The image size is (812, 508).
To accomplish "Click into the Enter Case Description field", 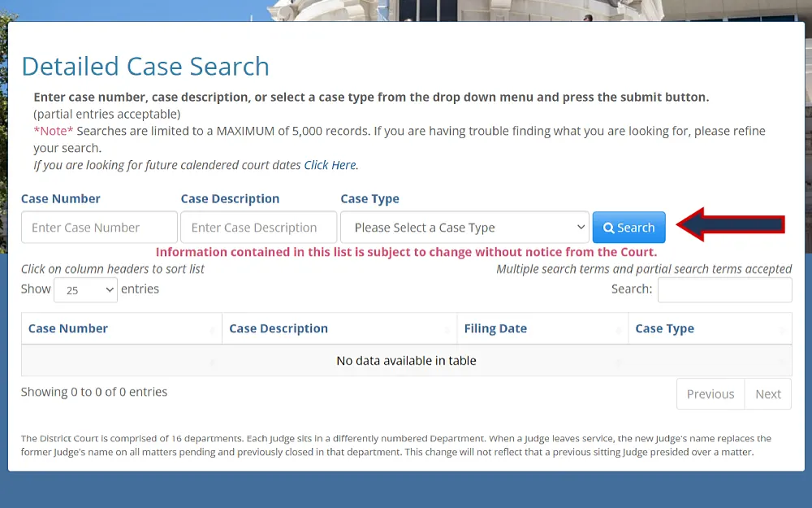I will point(258,228).
